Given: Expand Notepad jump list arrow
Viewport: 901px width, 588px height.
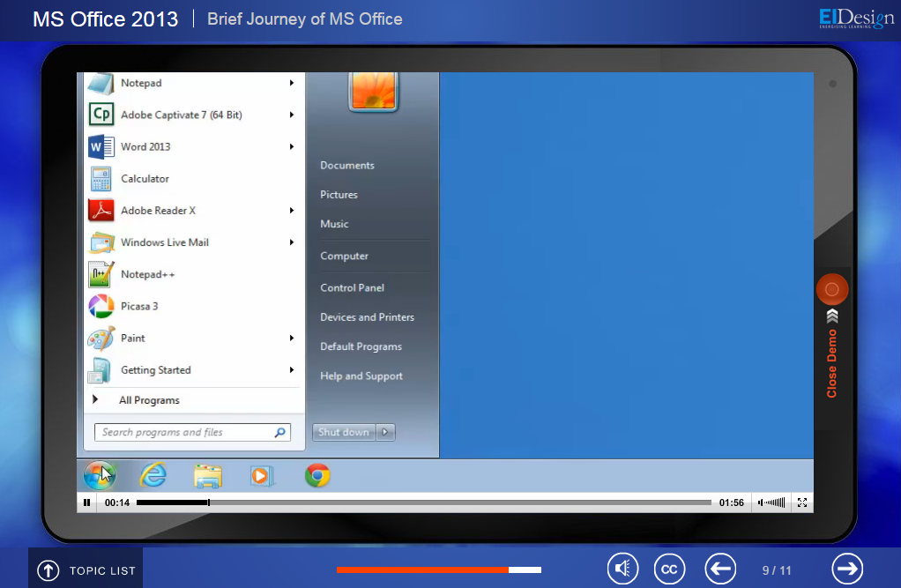Looking at the screenshot, I should pos(292,83).
